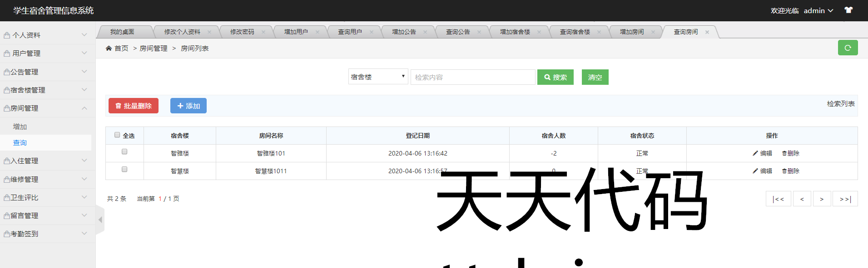Close the 增加公告 tab
868x268 pixels.
point(425,32)
